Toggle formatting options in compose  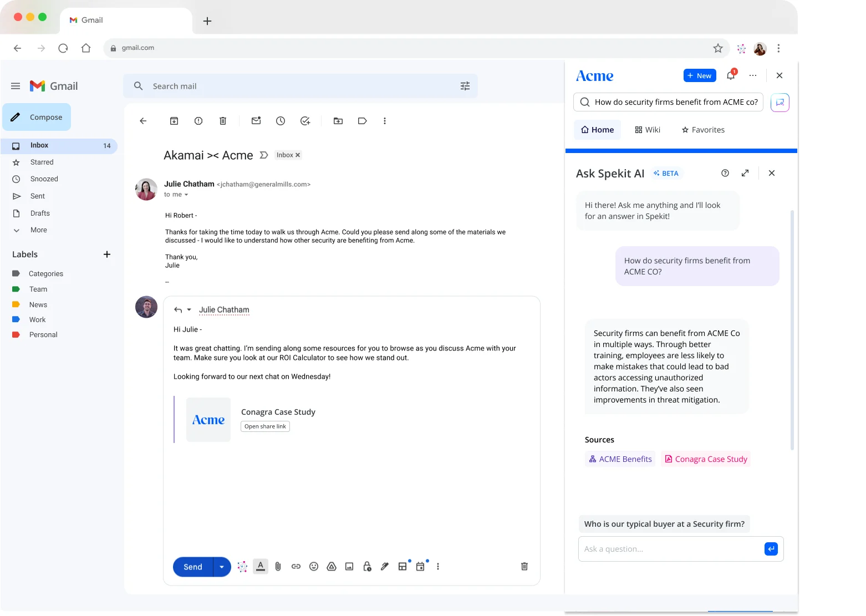pyautogui.click(x=261, y=566)
